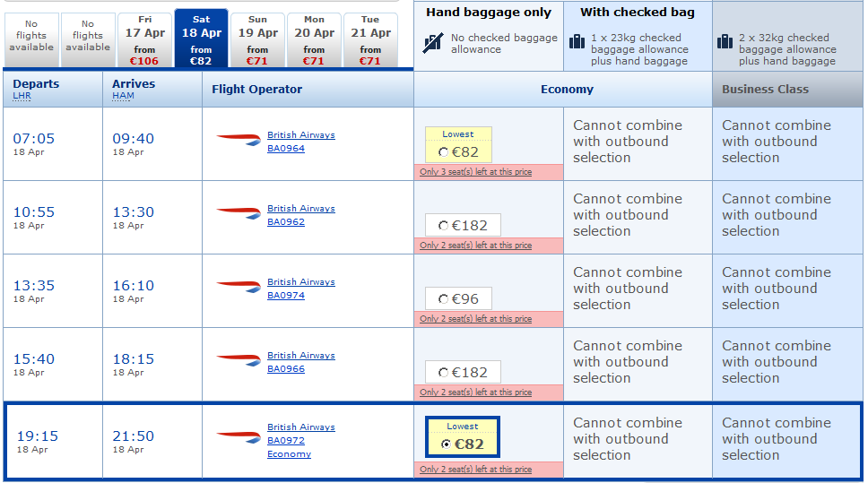Screen dimensions: 868x483
Task: Click British Airways logo for flight BA0972
Action: tap(239, 436)
